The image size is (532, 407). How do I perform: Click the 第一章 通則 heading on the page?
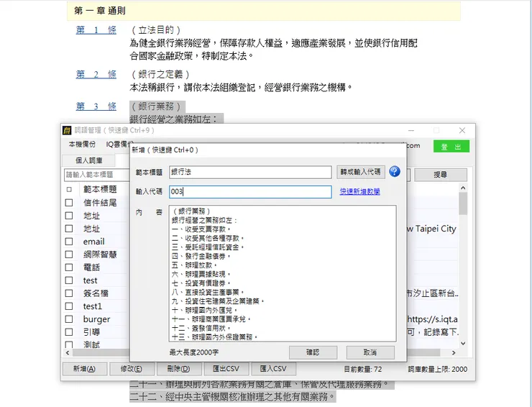[100, 11]
